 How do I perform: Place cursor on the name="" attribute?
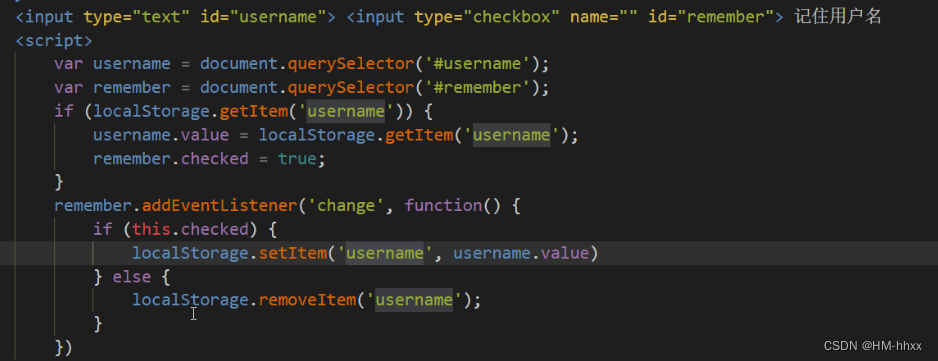tap(604, 17)
